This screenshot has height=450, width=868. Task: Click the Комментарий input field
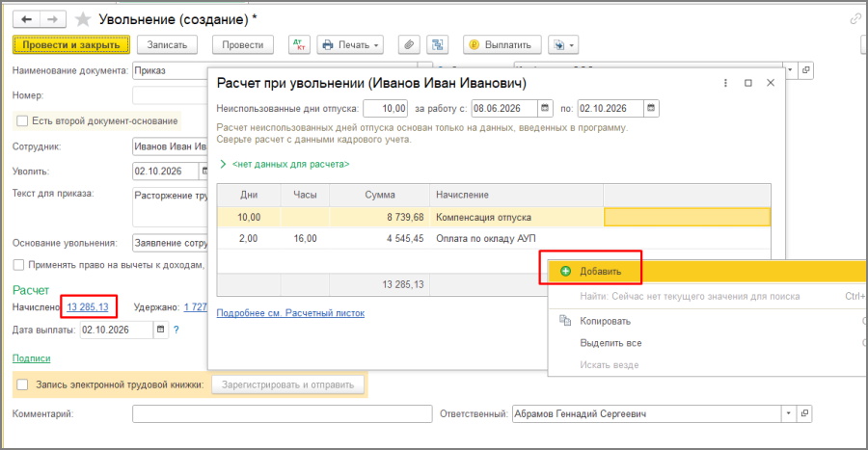[x=283, y=413]
